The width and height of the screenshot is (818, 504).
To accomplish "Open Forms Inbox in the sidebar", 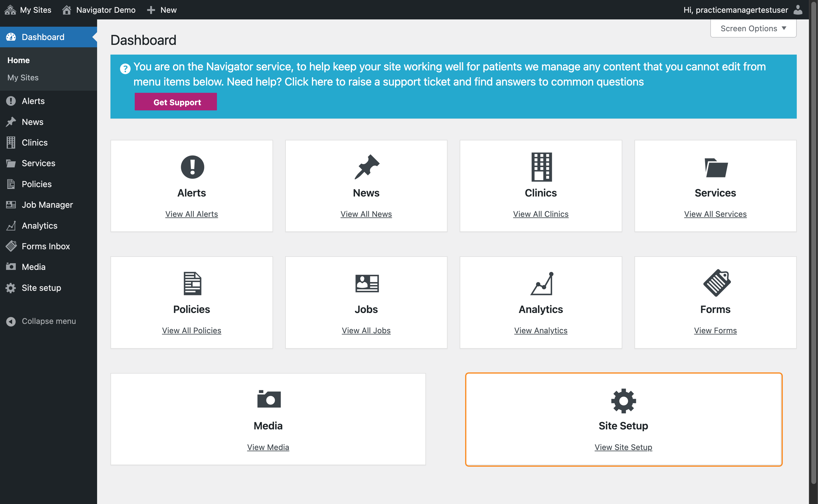I will click(x=46, y=246).
